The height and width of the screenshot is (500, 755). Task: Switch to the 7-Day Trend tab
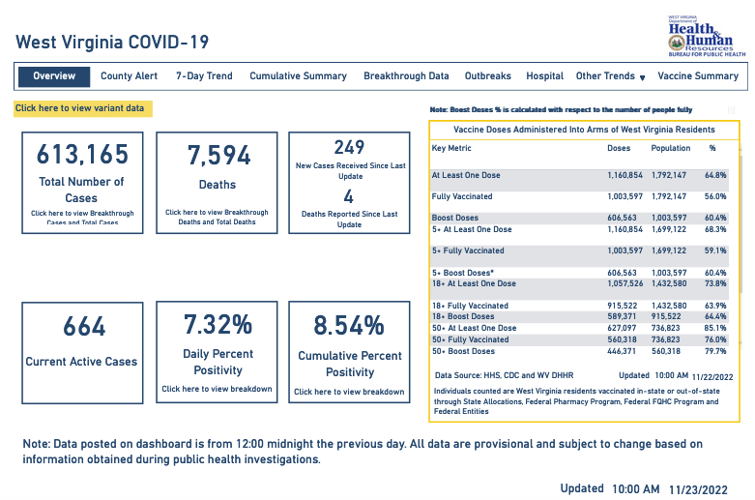coord(204,76)
